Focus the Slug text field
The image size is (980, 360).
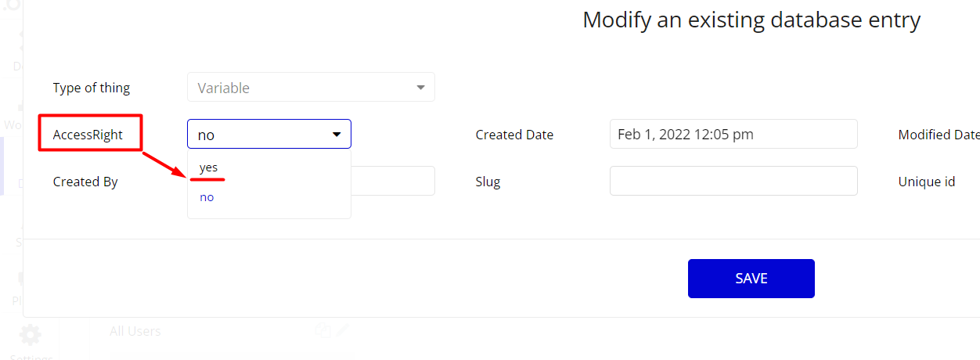tap(733, 181)
